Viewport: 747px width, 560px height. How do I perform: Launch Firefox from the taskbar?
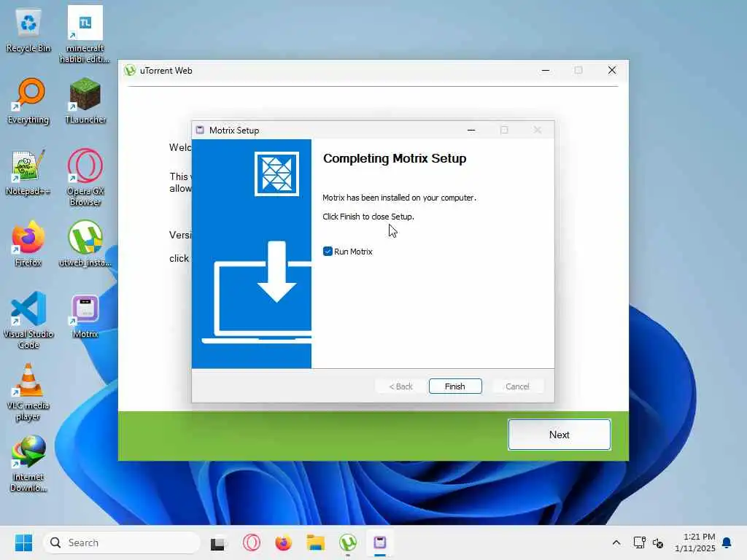point(284,542)
